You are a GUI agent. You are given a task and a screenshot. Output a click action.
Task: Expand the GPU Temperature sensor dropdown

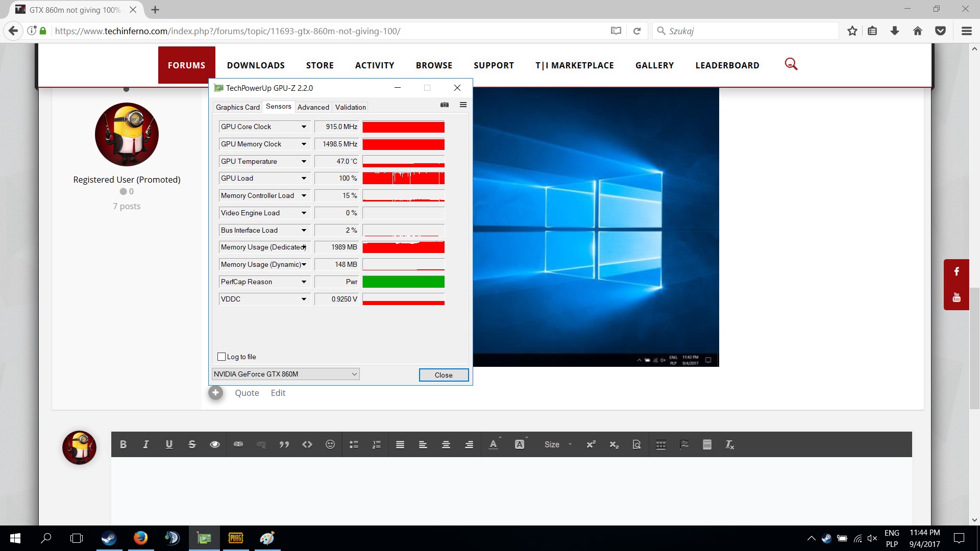304,161
